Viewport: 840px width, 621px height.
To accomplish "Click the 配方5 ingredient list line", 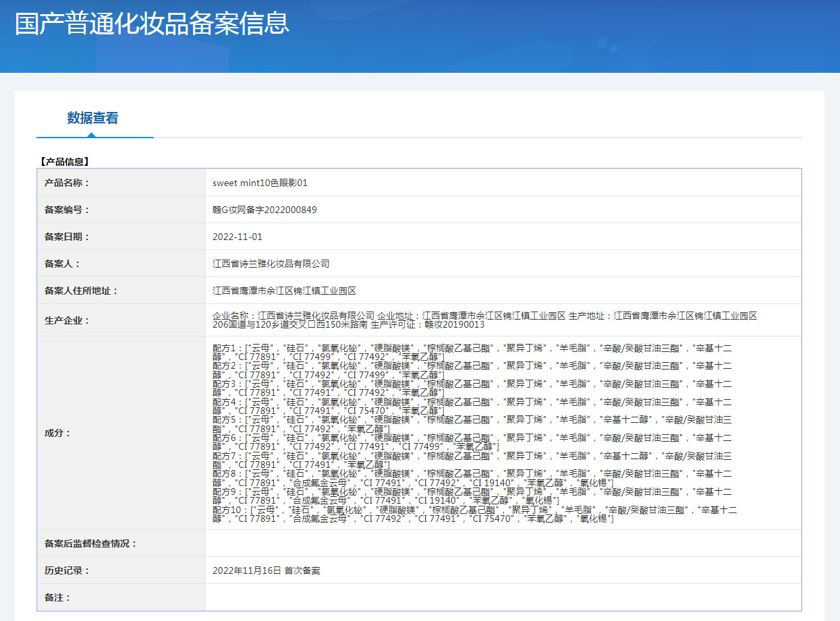I will click(471, 424).
